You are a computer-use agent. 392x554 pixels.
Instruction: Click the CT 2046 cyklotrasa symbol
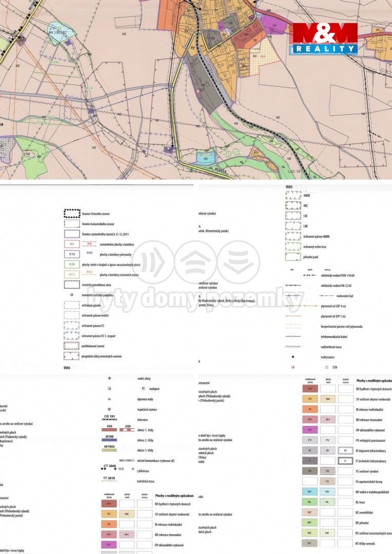coord(109,467)
